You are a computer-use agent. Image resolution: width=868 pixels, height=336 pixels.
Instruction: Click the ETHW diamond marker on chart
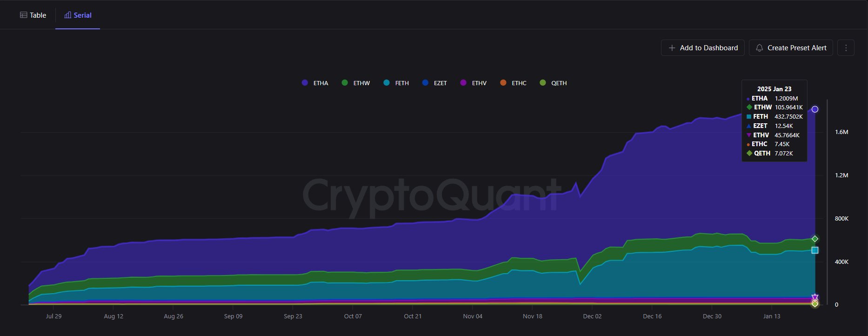815,239
